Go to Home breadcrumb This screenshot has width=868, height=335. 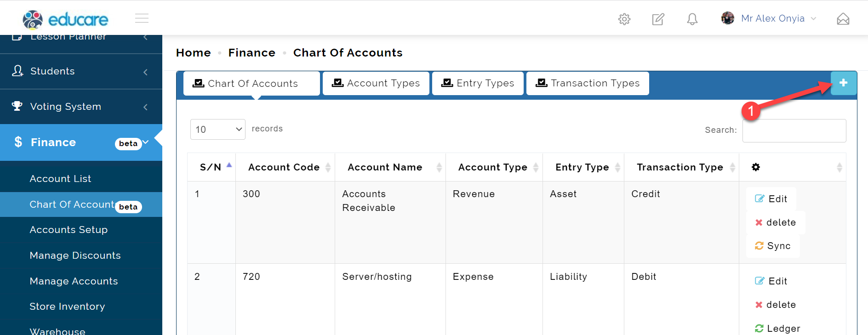point(194,53)
